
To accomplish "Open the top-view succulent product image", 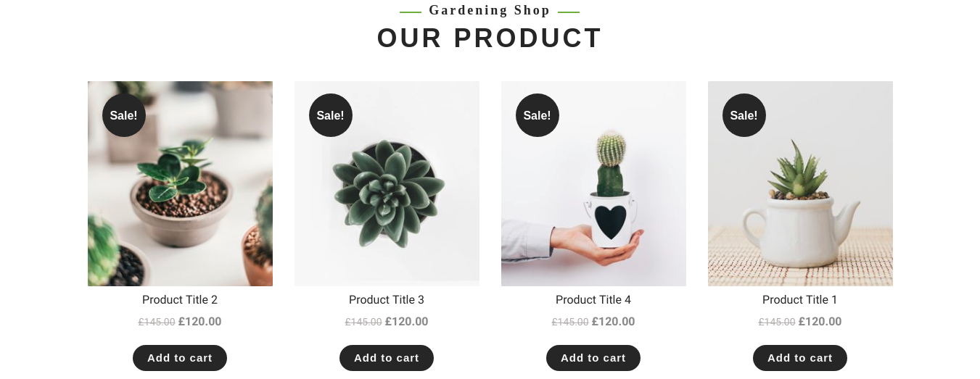I will [387, 183].
